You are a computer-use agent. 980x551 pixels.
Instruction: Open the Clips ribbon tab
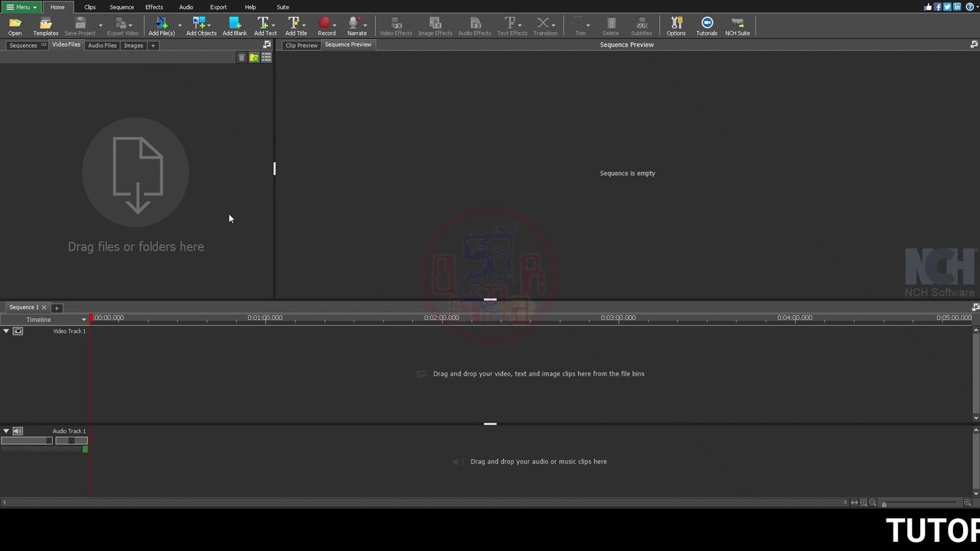[x=90, y=7]
